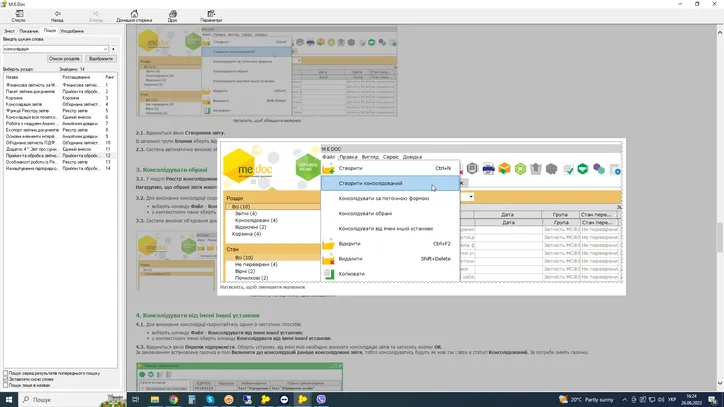The width and height of the screenshot is (724, 407).
Task: Open Viber from the Windows taskbar
Action: point(321,399)
